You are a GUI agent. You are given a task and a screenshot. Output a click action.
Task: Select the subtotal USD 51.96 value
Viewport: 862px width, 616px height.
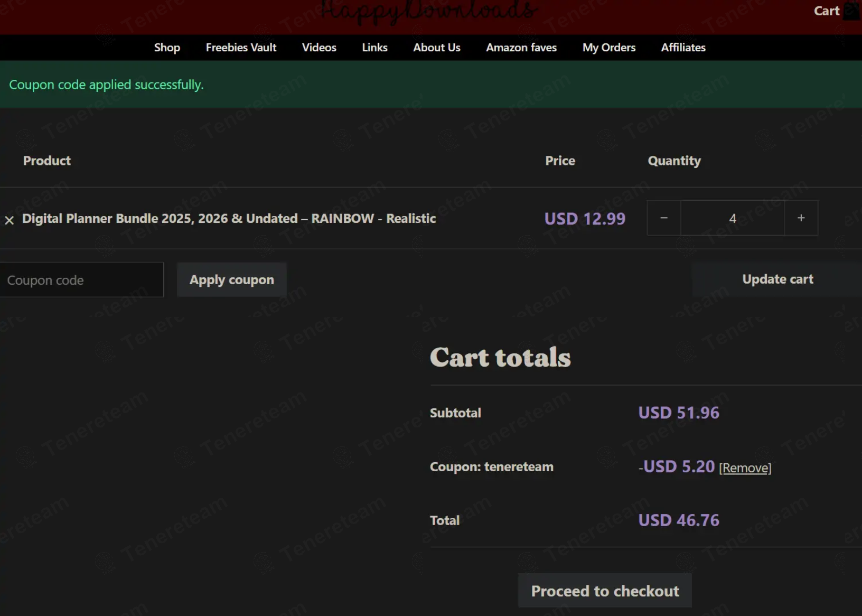tap(679, 413)
